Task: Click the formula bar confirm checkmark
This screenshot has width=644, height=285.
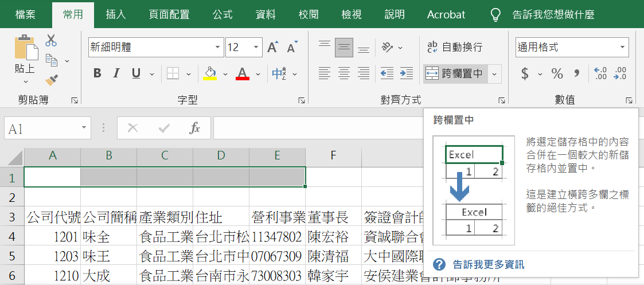Action: click(x=164, y=128)
